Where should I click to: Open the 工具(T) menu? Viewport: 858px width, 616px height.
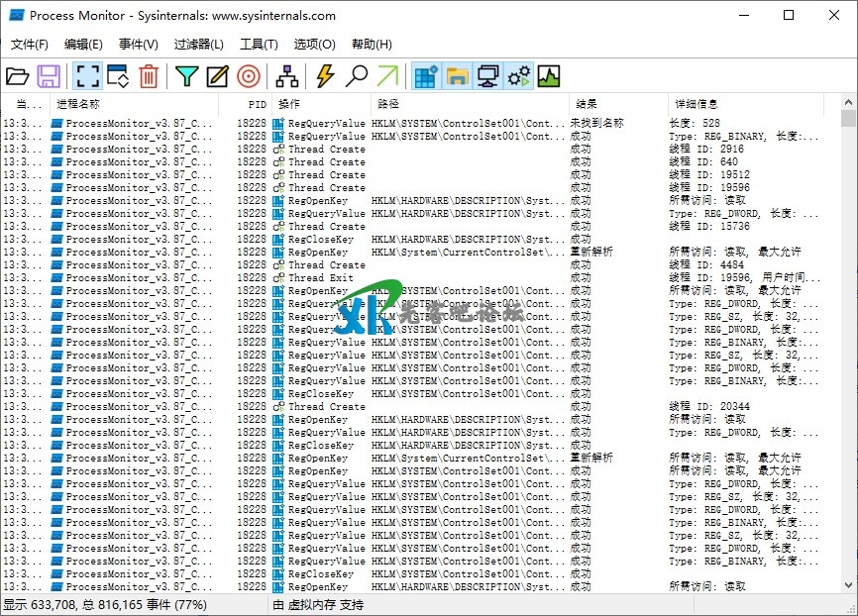point(259,45)
